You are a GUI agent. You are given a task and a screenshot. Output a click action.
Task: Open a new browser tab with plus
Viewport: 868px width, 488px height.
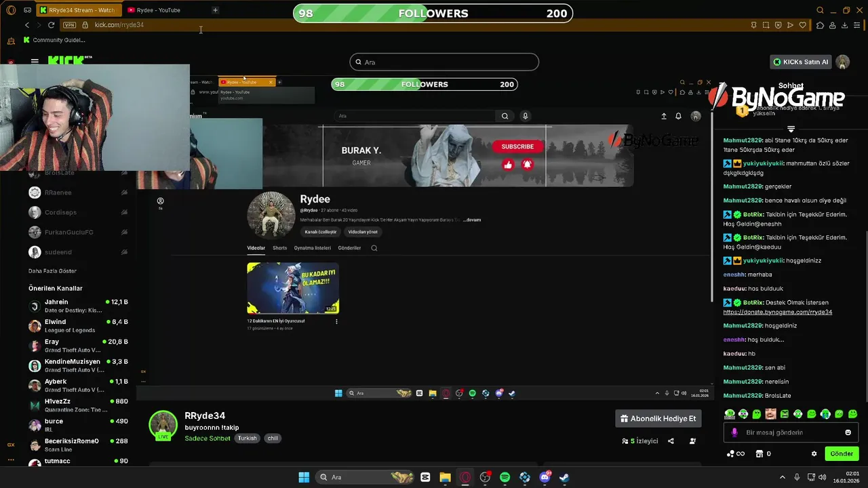point(215,10)
